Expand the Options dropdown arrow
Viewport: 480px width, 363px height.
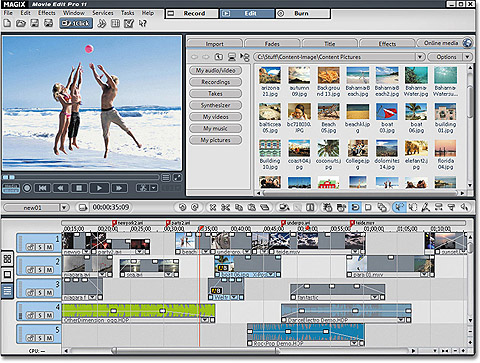pyautogui.click(x=467, y=57)
